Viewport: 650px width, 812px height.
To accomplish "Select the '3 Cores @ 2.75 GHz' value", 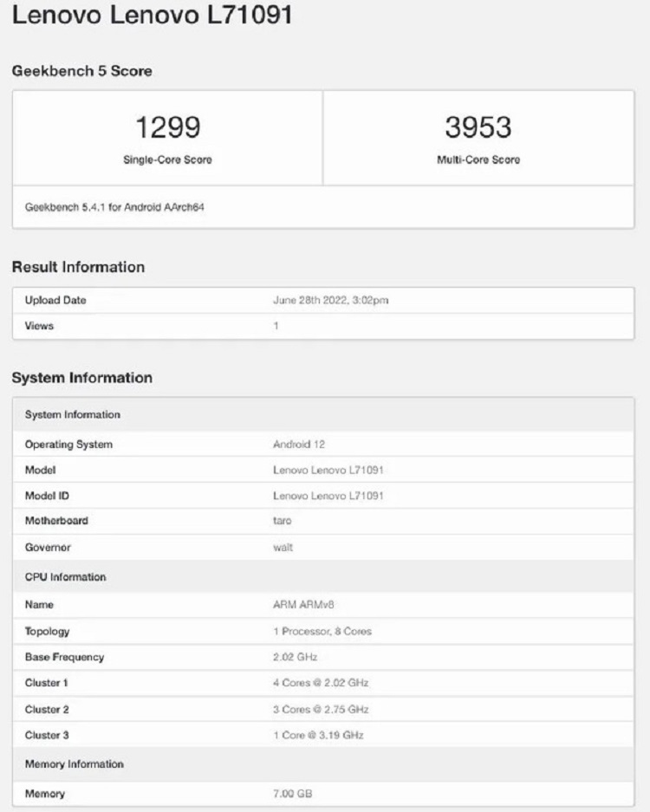I will click(x=321, y=710).
